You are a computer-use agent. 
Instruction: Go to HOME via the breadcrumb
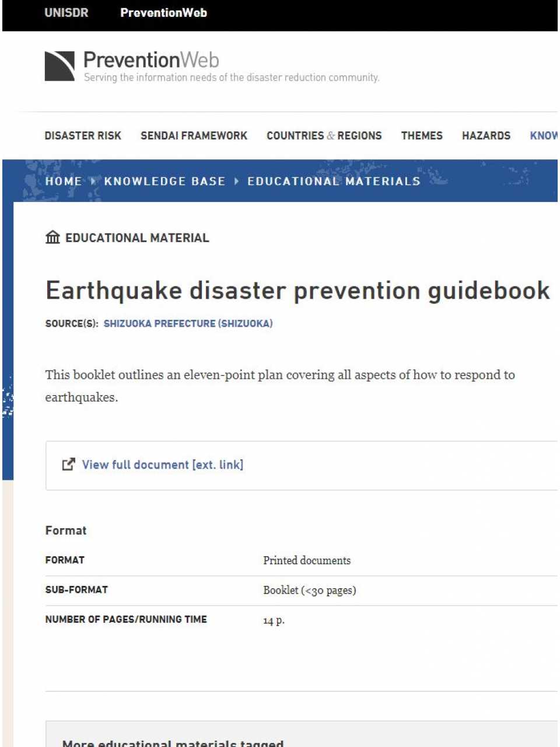[x=64, y=181]
